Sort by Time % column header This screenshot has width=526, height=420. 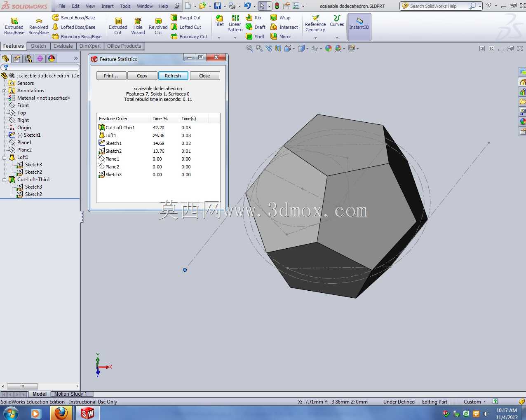164,119
